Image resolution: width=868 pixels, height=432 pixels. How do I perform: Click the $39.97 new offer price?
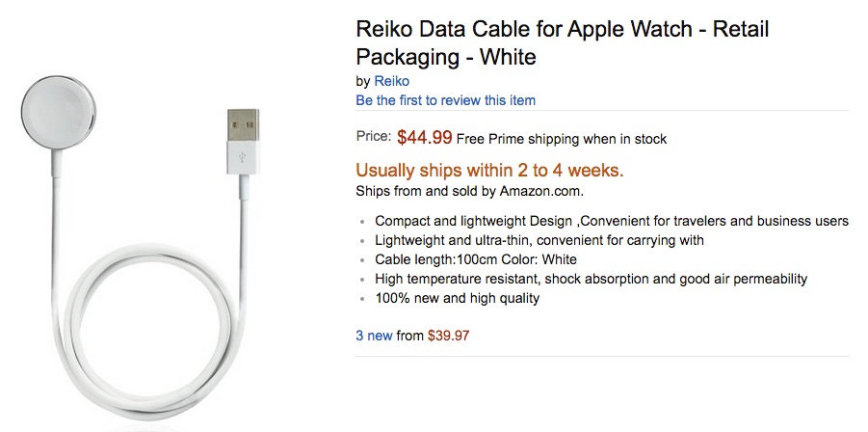click(x=448, y=336)
